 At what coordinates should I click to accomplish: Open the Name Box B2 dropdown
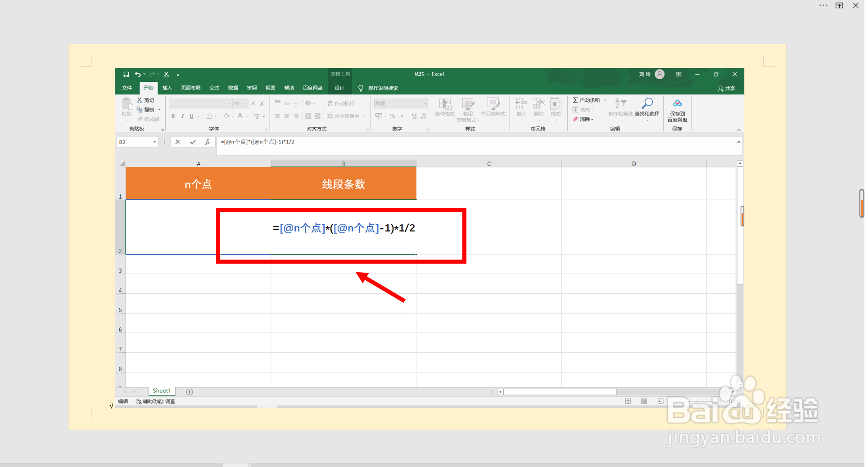pos(154,142)
